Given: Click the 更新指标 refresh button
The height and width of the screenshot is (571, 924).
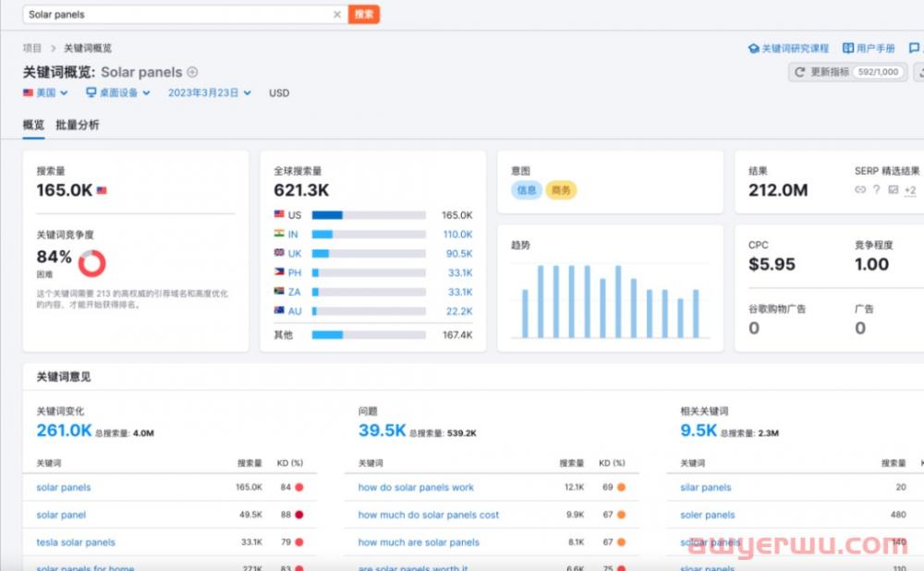Looking at the screenshot, I should point(848,72).
